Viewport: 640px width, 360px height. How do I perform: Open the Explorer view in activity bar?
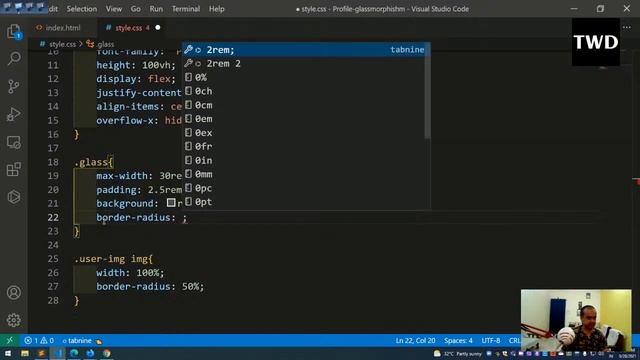pos(13,31)
